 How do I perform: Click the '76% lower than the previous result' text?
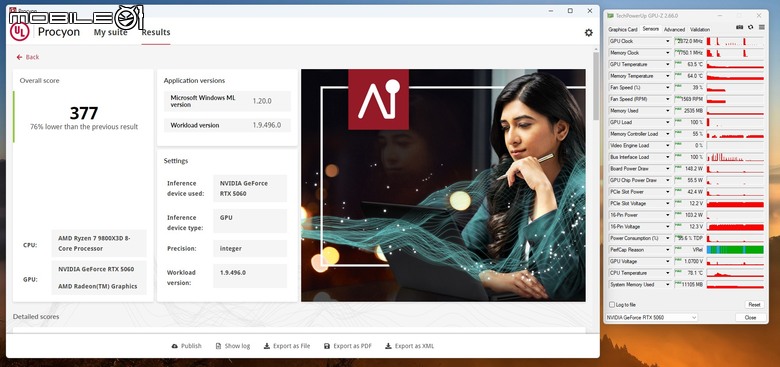coord(84,127)
